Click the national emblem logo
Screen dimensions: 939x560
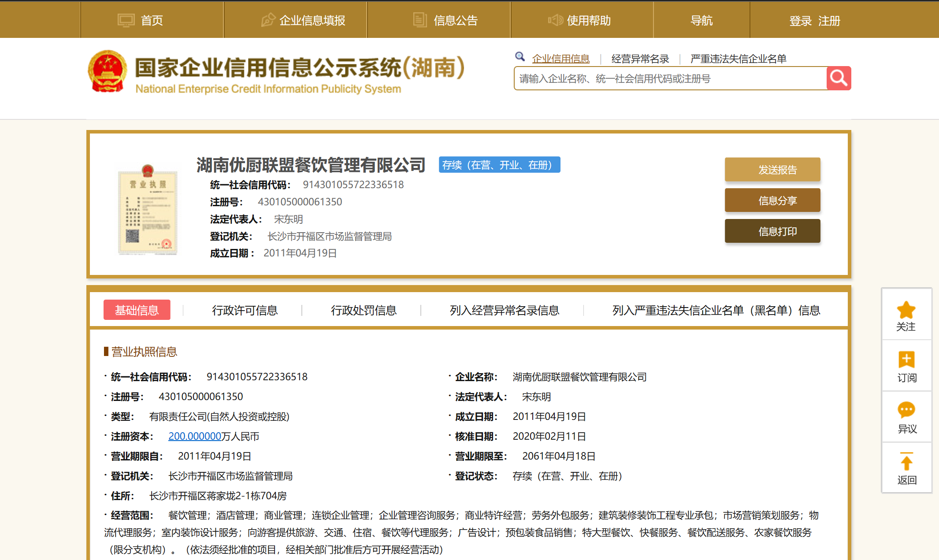click(x=108, y=72)
